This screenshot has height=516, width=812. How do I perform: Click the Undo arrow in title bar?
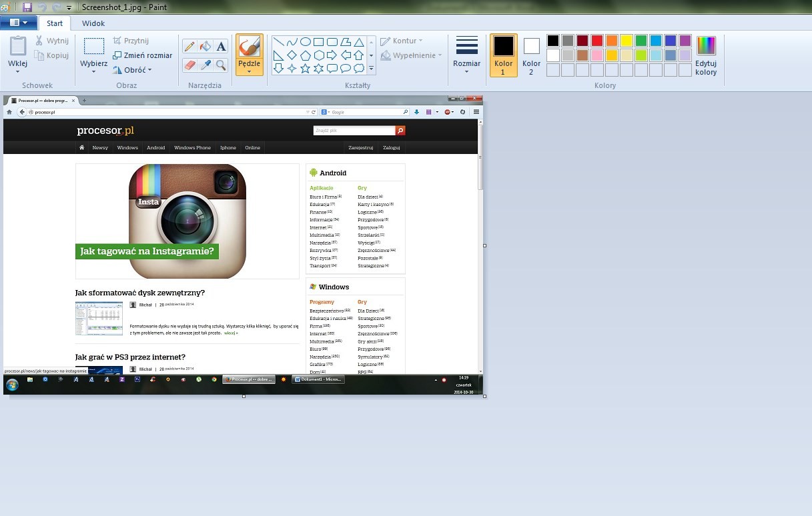click(42, 7)
